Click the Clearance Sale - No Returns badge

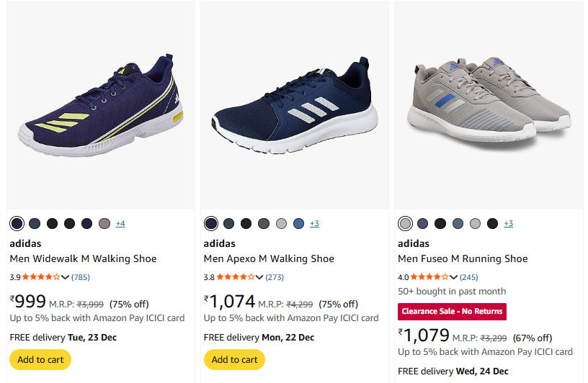pyautogui.click(x=452, y=311)
